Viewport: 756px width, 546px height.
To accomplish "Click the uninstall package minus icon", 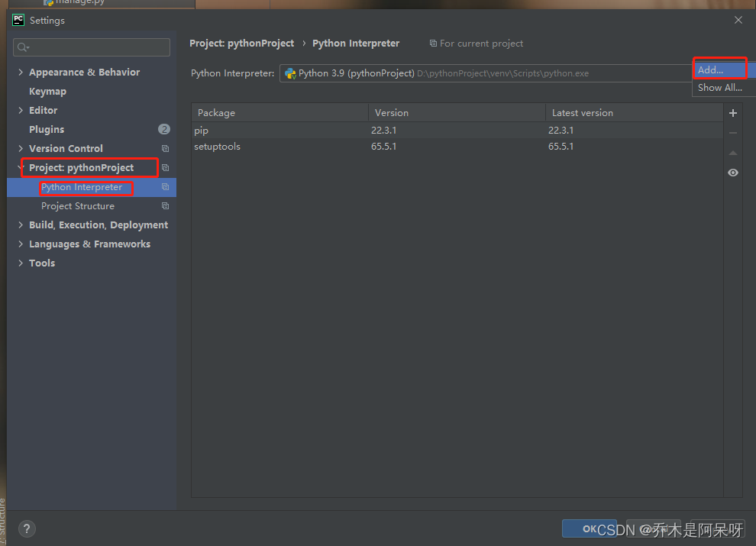I will 733,133.
